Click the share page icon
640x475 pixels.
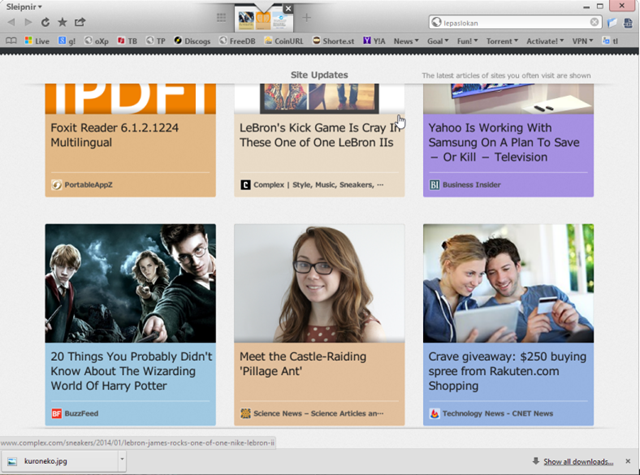[x=80, y=22]
